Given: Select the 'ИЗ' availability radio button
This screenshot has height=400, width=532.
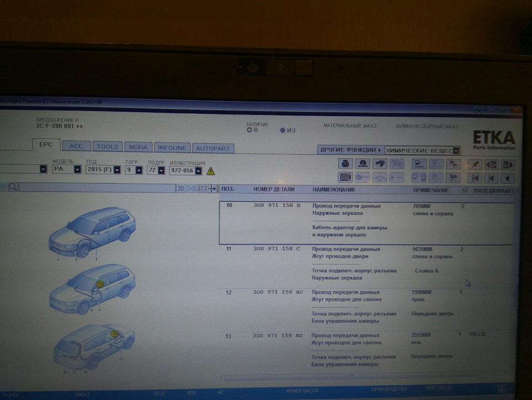Looking at the screenshot, I should 282,130.
